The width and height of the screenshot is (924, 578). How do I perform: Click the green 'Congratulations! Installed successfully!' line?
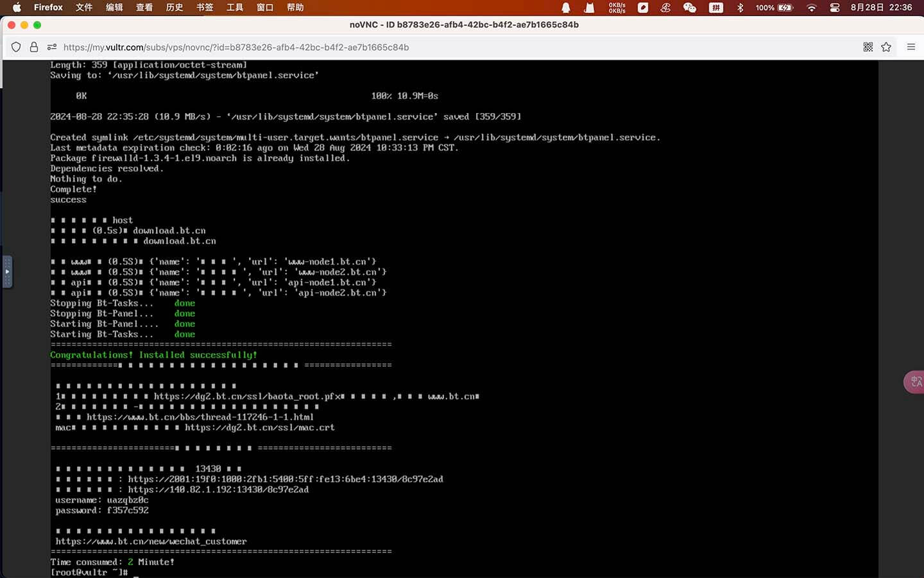[x=153, y=355]
